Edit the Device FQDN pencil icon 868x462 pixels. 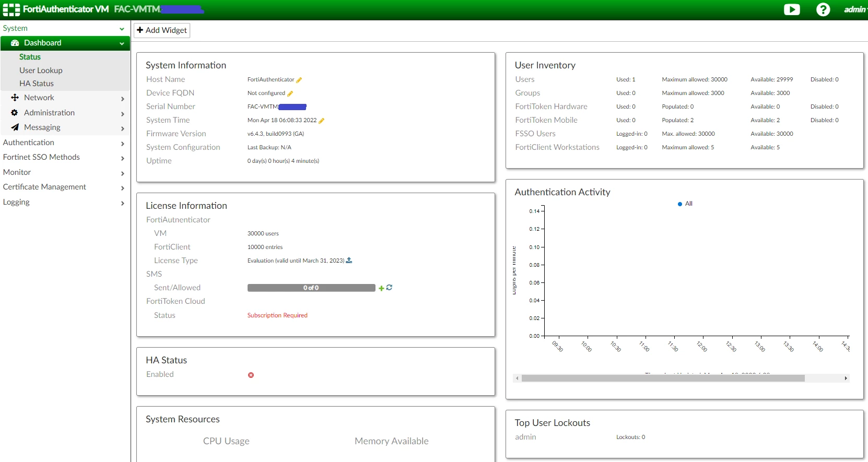coord(290,93)
